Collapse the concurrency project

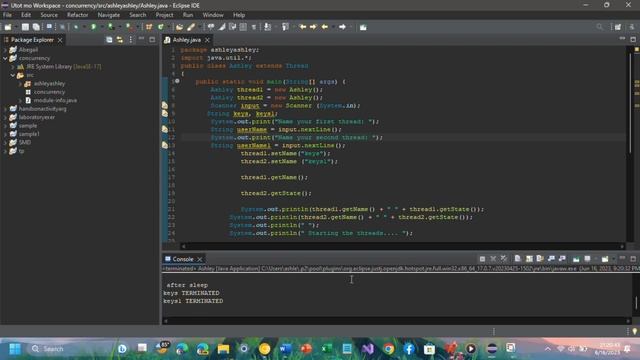(x=5, y=58)
